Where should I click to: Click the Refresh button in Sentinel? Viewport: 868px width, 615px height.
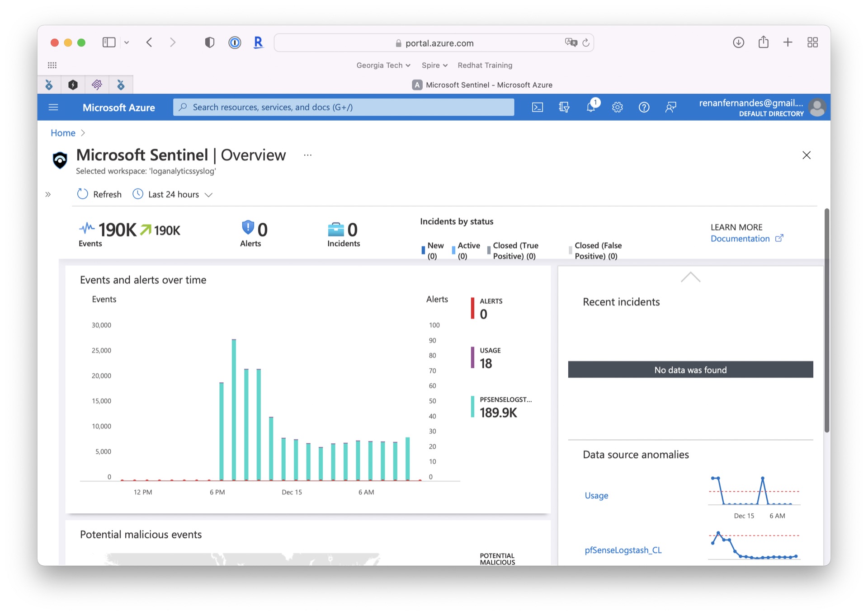[x=99, y=194]
